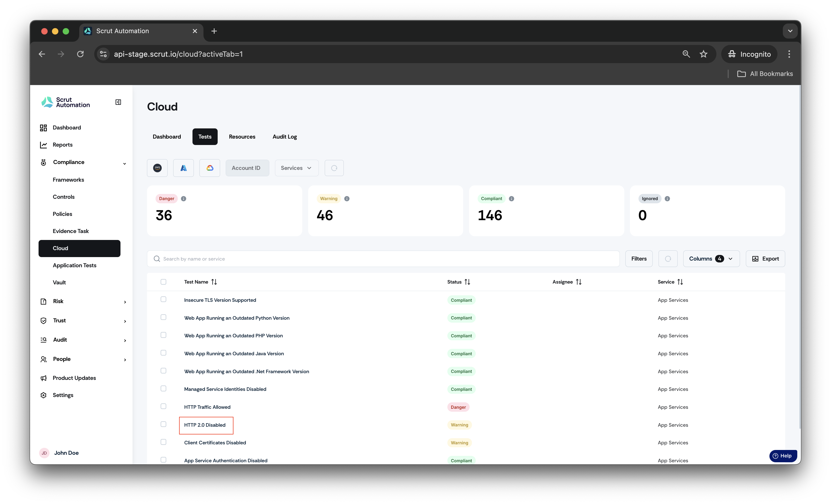831x504 pixels.
Task: Open Product Updates in sidebar
Action: pyautogui.click(x=74, y=378)
